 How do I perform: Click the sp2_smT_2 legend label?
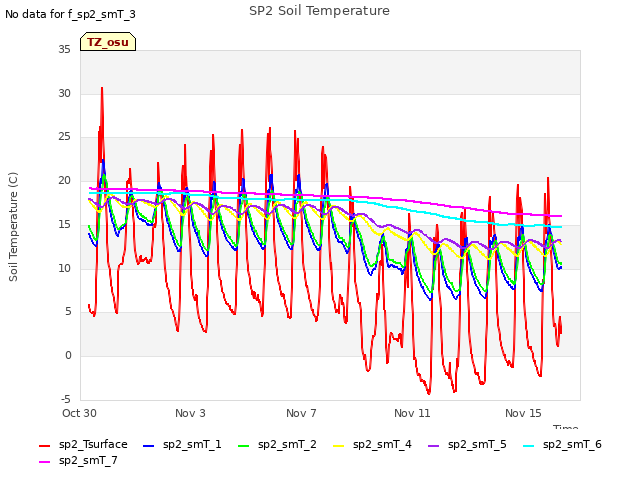[287, 444]
